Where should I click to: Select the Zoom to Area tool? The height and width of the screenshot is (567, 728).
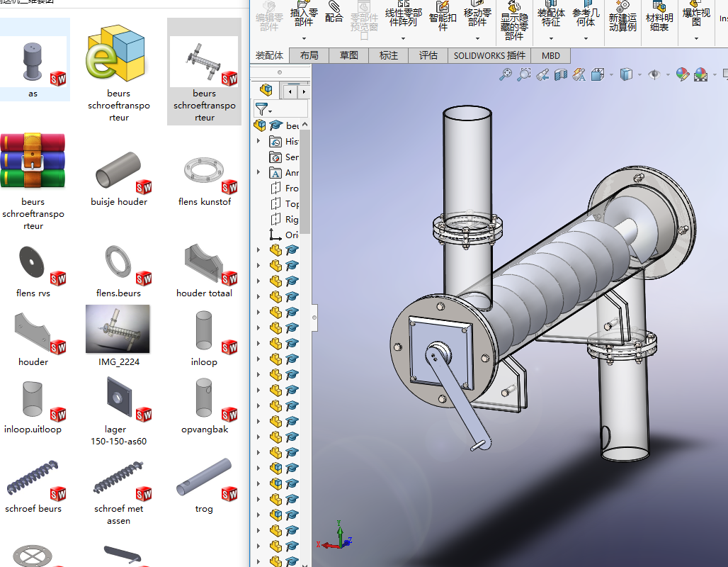click(x=524, y=74)
